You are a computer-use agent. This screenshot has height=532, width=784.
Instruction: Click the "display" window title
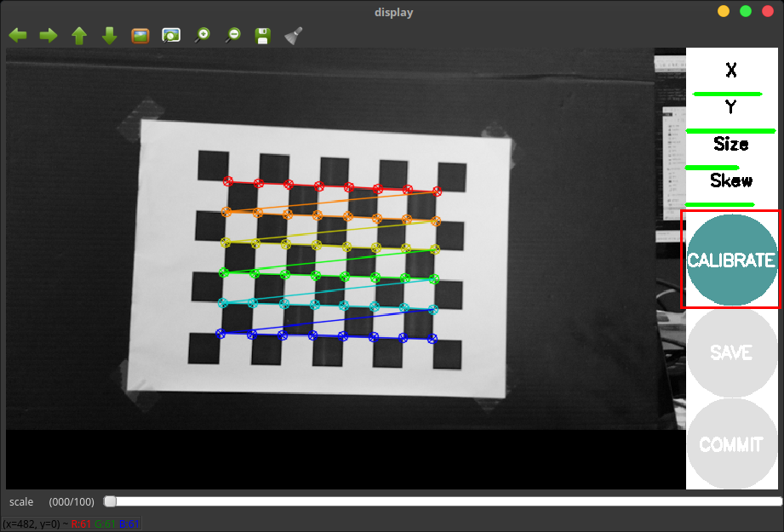click(394, 12)
